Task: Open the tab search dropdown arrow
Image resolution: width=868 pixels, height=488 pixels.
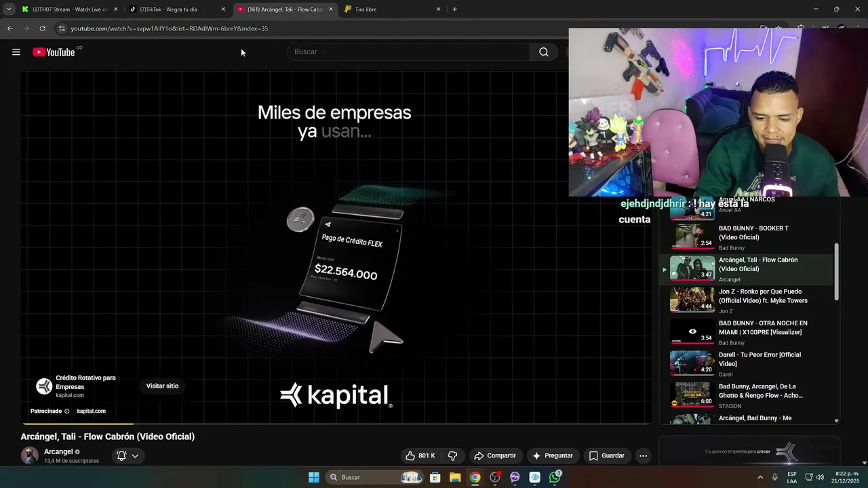Action: (8, 9)
